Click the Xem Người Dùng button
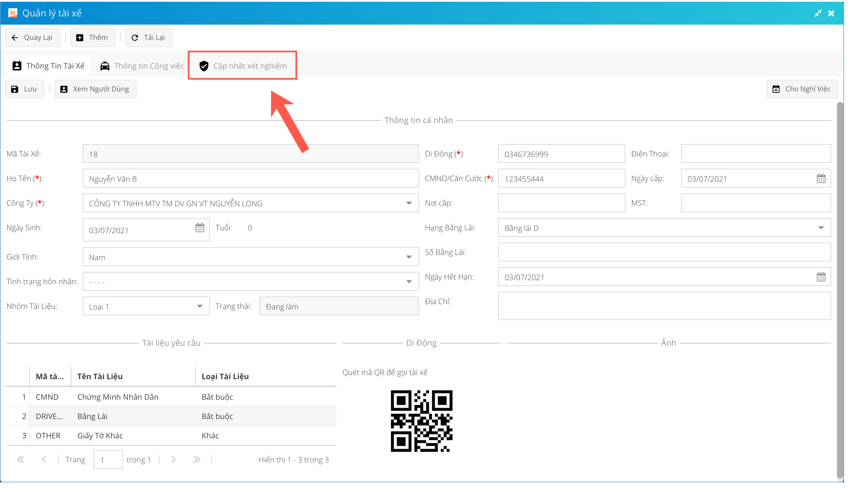The width and height of the screenshot is (854, 504). click(x=96, y=89)
